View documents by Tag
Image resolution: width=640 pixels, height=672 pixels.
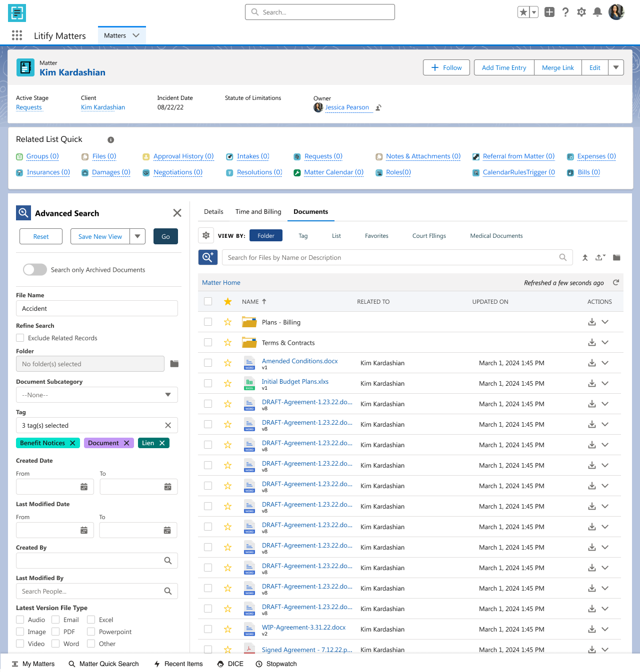[x=303, y=236]
